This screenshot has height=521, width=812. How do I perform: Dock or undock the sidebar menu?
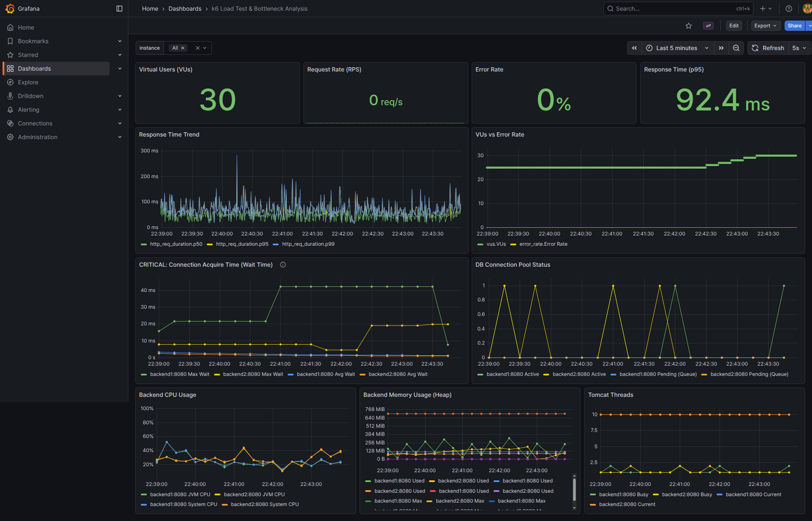pos(119,9)
